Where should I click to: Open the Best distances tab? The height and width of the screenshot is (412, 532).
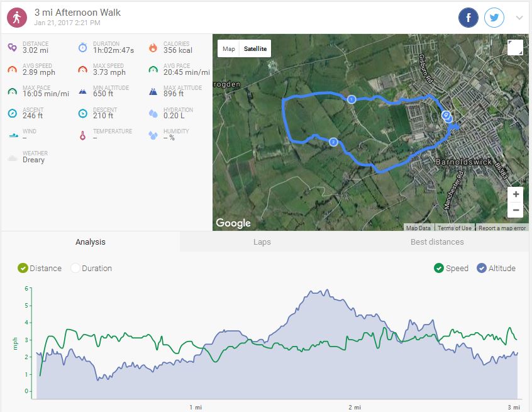pos(436,242)
